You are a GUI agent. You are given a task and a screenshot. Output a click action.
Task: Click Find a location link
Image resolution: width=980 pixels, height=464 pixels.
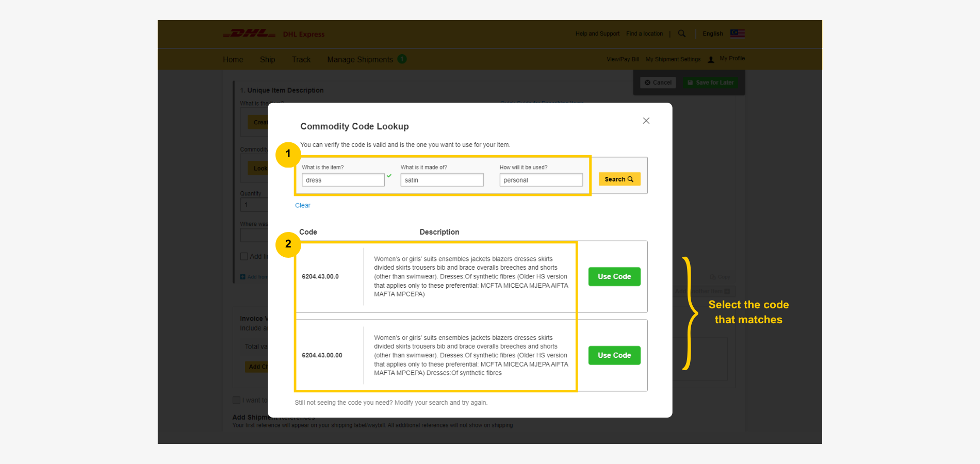pyautogui.click(x=644, y=34)
